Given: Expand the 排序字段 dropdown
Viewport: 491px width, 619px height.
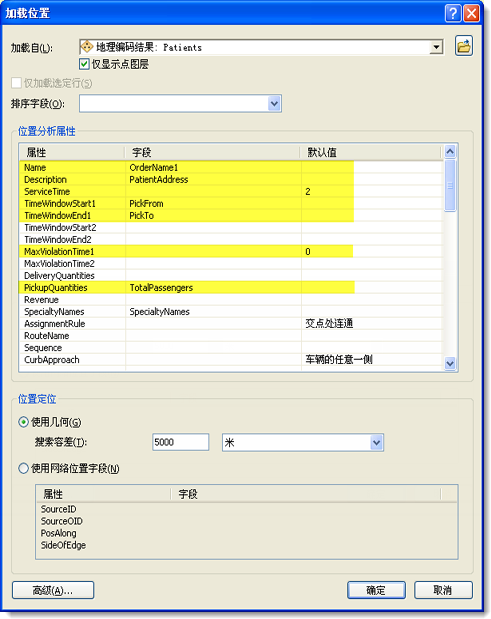Looking at the screenshot, I should coord(274,104).
